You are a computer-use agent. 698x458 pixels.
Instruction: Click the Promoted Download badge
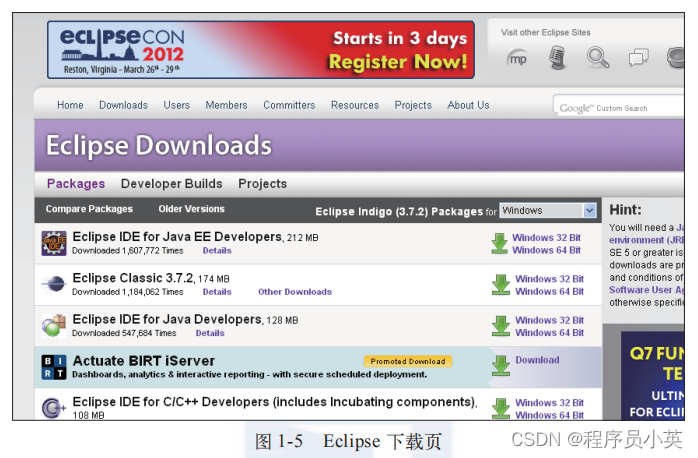click(408, 361)
